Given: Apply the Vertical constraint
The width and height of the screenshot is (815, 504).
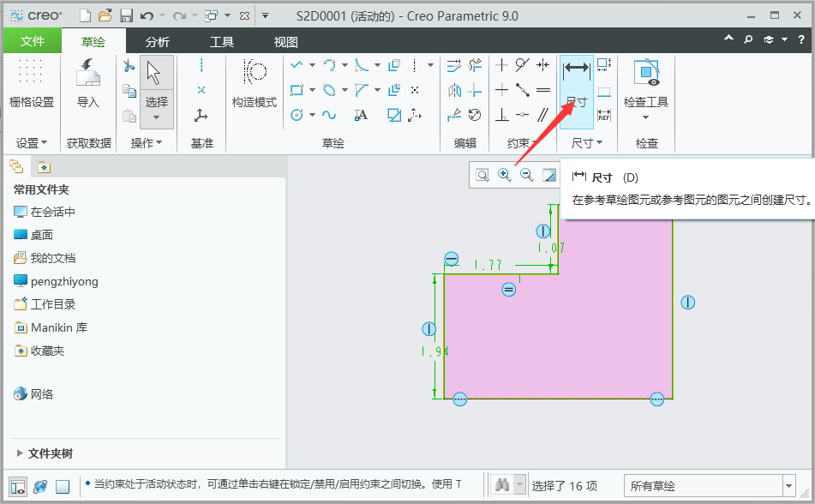Looking at the screenshot, I should point(501,65).
